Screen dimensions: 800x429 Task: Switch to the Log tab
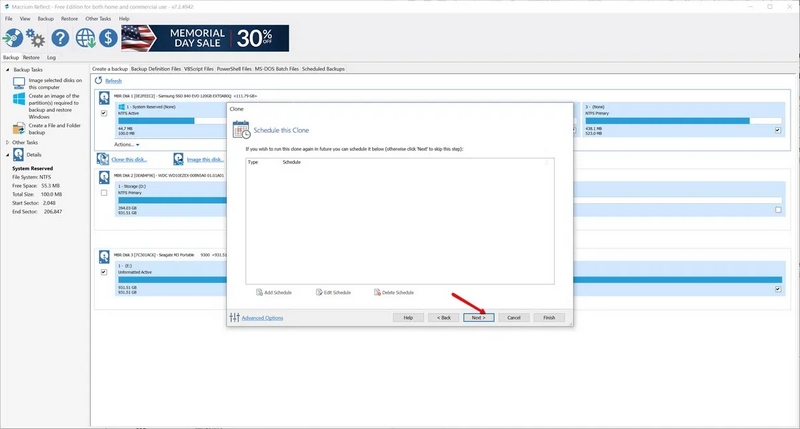tap(51, 57)
